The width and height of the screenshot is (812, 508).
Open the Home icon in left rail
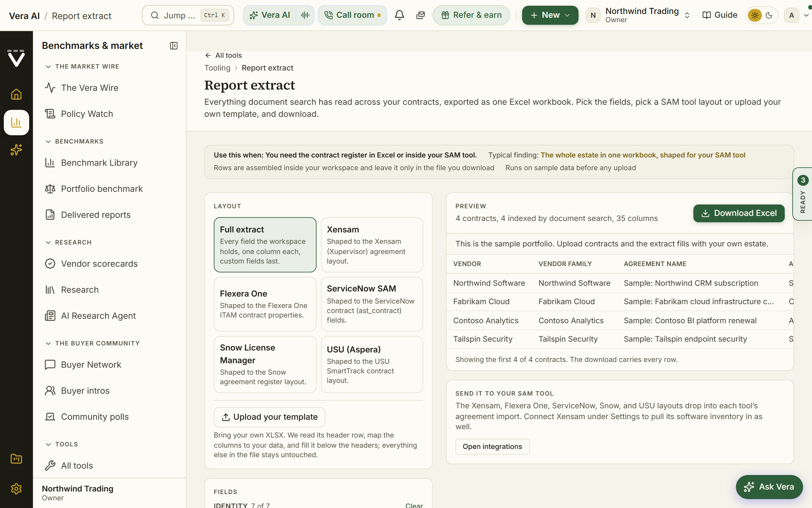point(16,94)
